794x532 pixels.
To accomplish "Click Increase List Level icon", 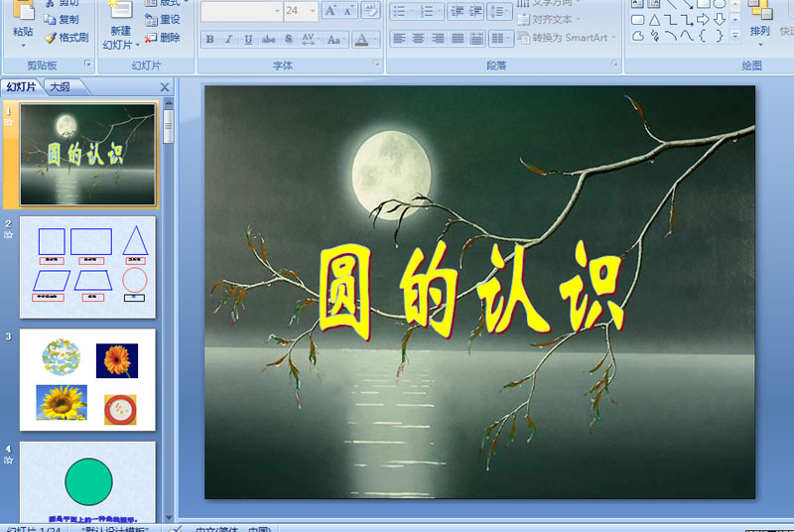I will [475, 11].
